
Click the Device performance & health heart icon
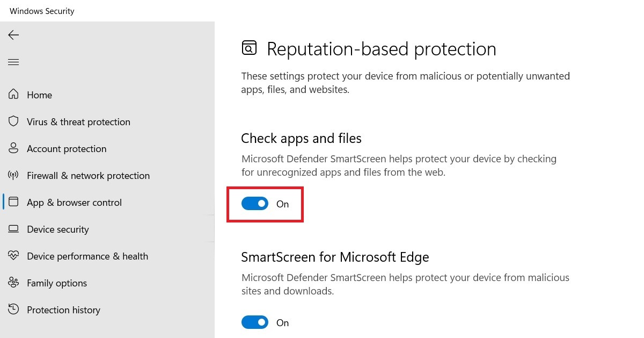tap(13, 256)
